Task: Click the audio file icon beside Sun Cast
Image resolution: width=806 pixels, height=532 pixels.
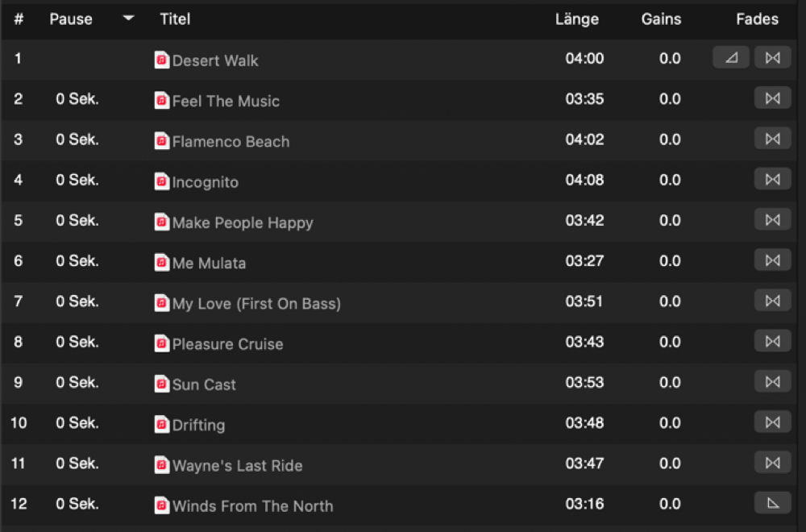Action: pyautogui.click(x=162, y=383)
